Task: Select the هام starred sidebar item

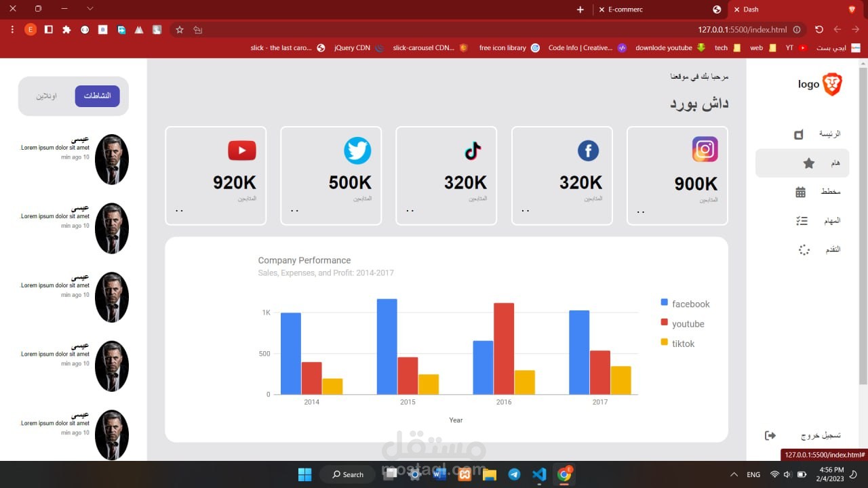Action: (x=802, y=163)
